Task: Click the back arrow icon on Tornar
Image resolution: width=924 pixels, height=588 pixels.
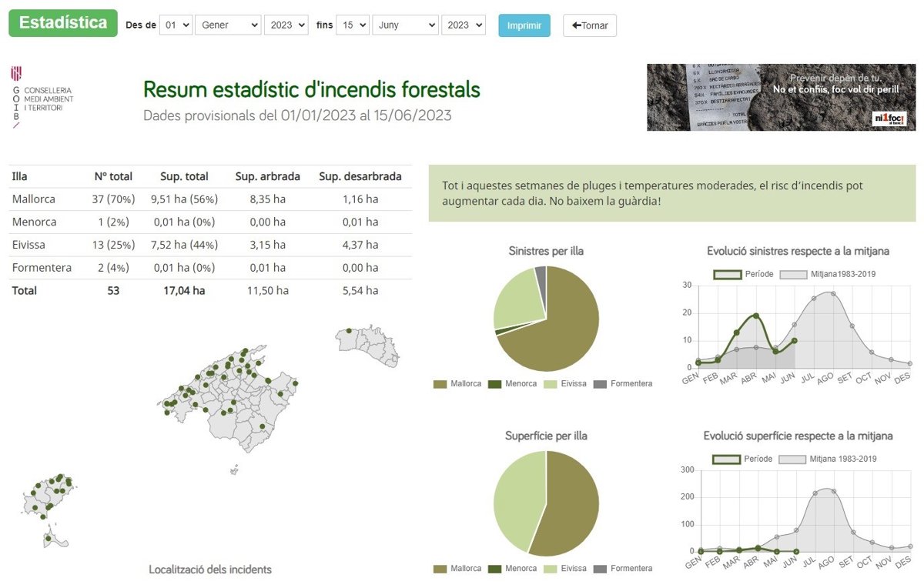Action: coord(576,25)
